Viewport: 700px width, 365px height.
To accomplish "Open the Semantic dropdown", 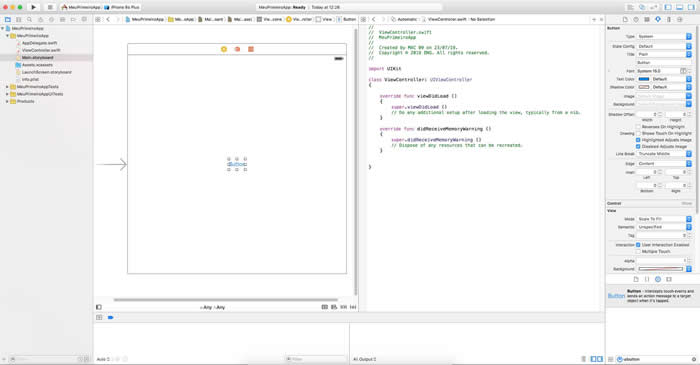I will tap(664, 227).
